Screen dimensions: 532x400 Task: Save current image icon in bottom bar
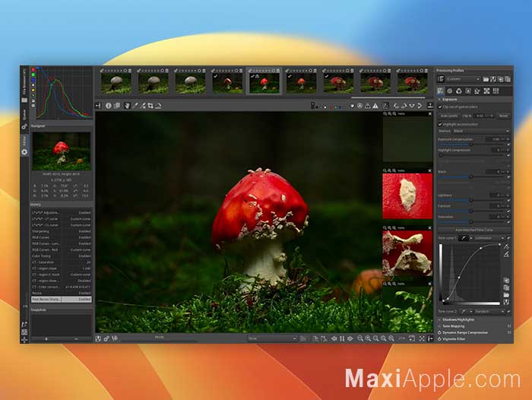(x=98, y=338)
